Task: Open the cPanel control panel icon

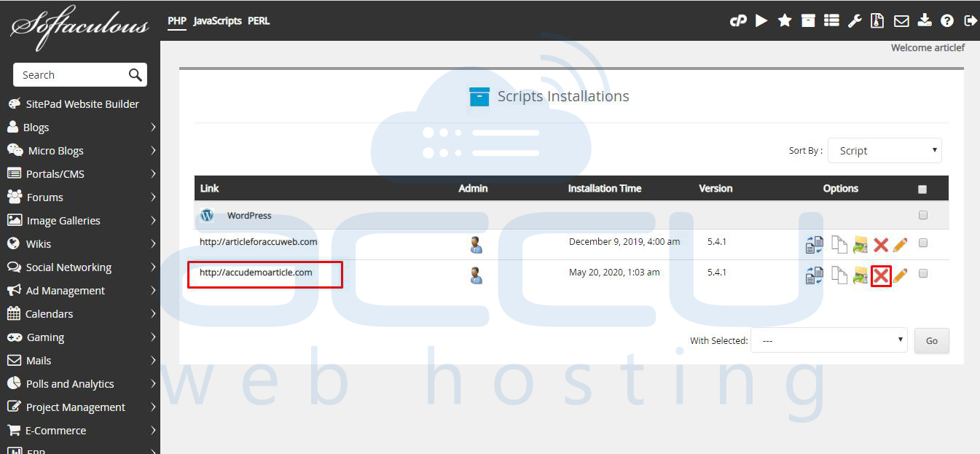Action: pos(738,21)
